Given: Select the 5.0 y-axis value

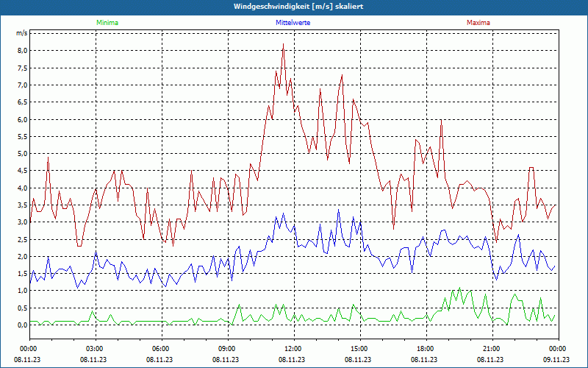Looking at the screenshot, I should click(x=22, y=154).
